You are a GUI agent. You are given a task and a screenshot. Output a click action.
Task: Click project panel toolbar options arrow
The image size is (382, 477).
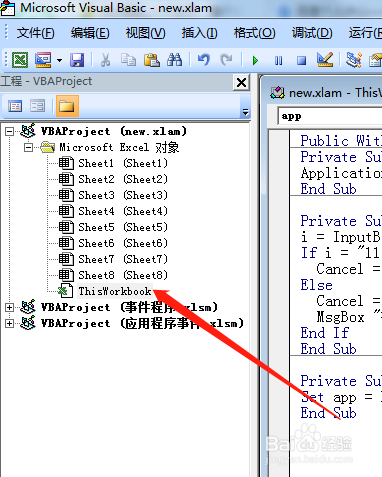point(246,112)
